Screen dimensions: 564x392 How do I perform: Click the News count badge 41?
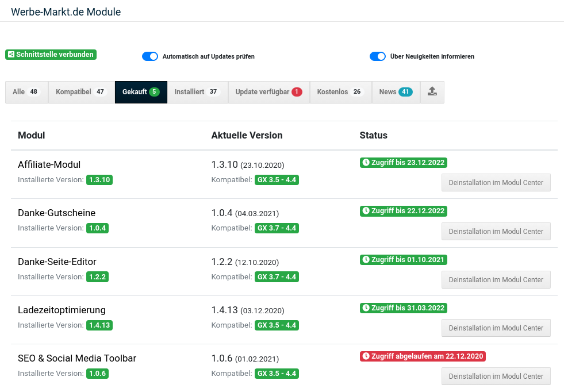[x=405, y=92]
